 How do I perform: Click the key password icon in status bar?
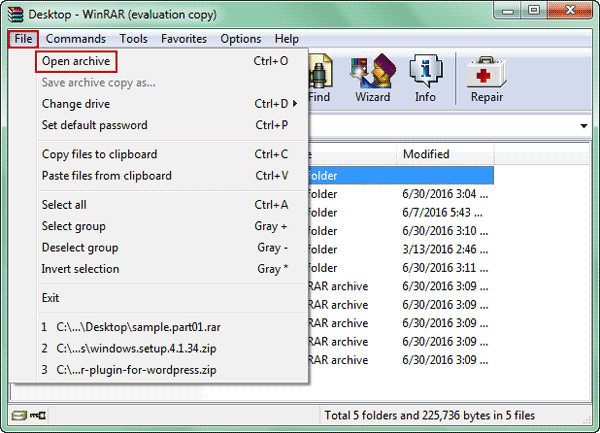(38, 415)
